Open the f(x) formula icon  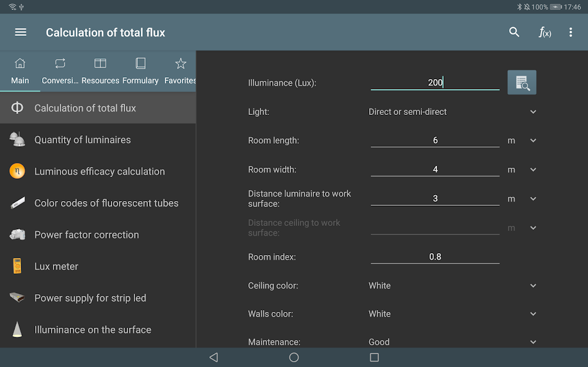click(545, 32)
